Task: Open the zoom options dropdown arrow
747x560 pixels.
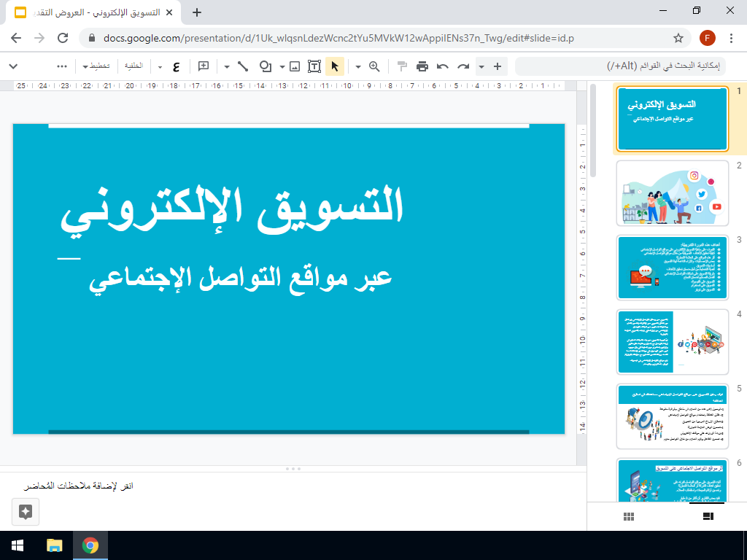Action: [x=358, y=66]
